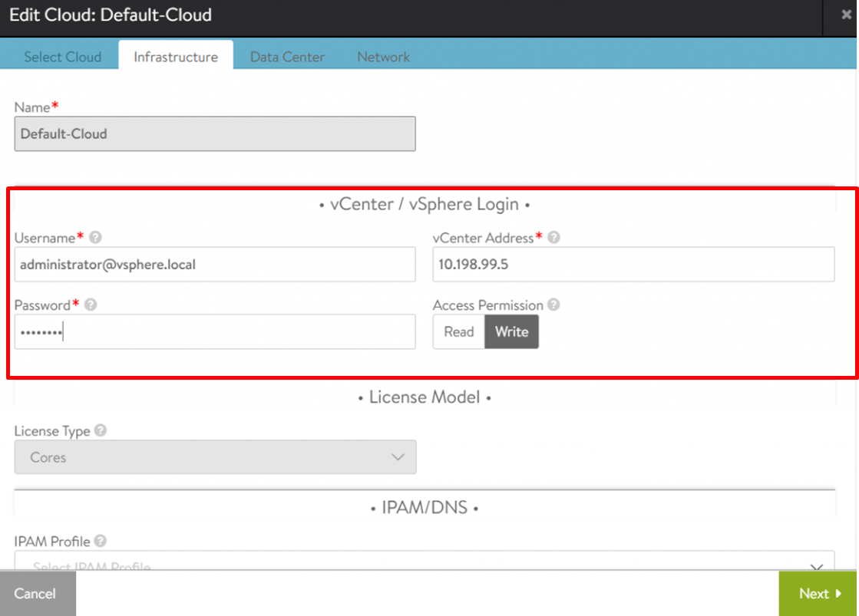The width and height of the screenshot is (859, 616).
Task: Proceed with the Next button
Action: (818, 594)
